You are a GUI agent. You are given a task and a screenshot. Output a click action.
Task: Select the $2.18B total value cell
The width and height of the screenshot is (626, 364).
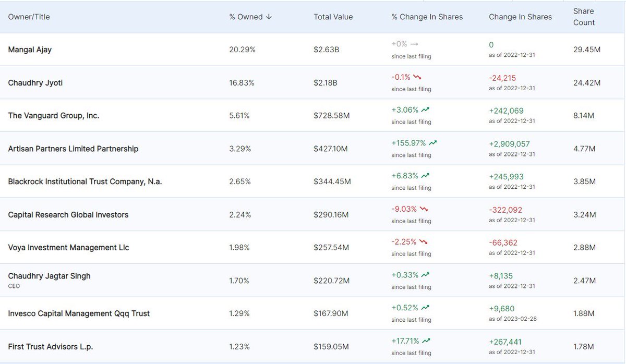[327, 82]
